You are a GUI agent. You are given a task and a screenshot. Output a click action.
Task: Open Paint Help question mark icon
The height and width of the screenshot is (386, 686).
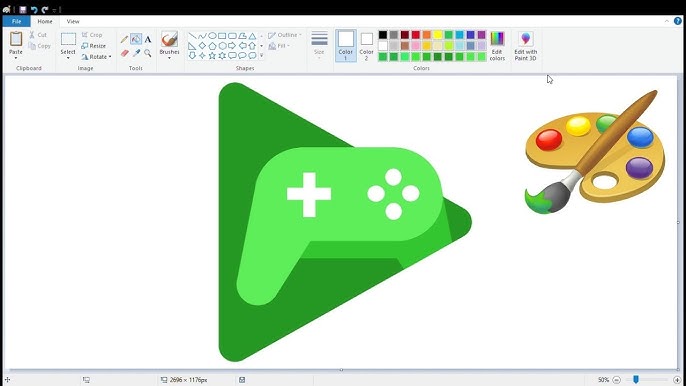tap(678, 21)
